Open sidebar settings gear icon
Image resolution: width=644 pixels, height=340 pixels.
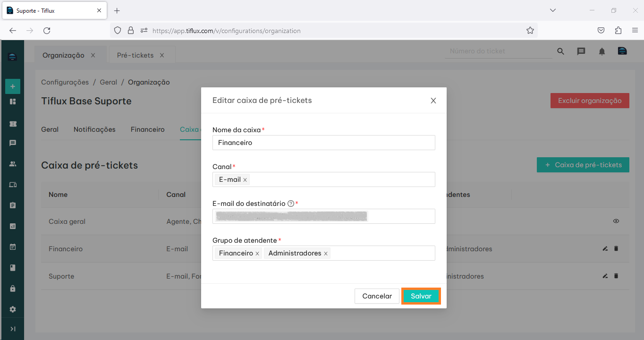click(x=13, y=309)
